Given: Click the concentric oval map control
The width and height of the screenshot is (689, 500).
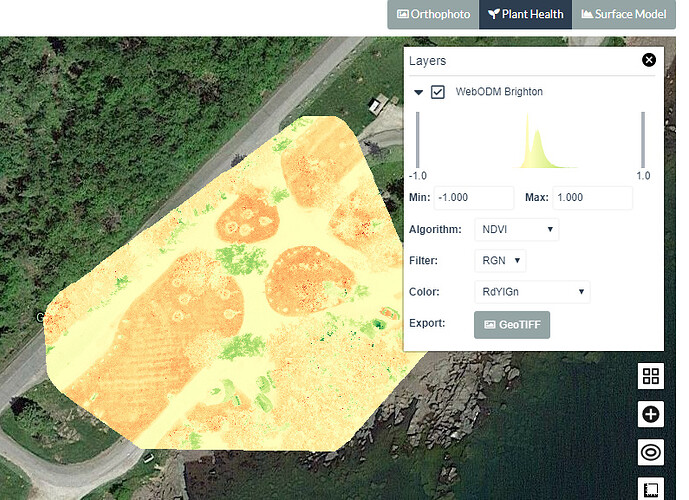Looking at the screenshot, I should click(x=651, y=452).
